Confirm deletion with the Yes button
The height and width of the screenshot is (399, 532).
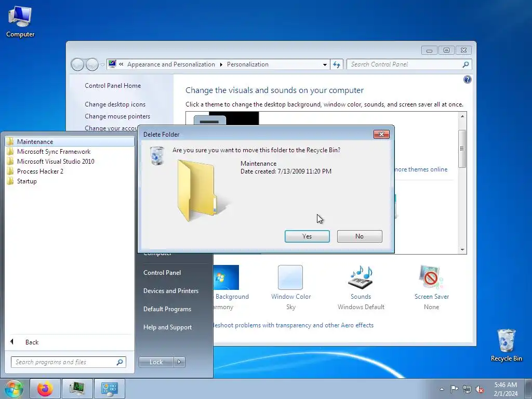[307, 236]
